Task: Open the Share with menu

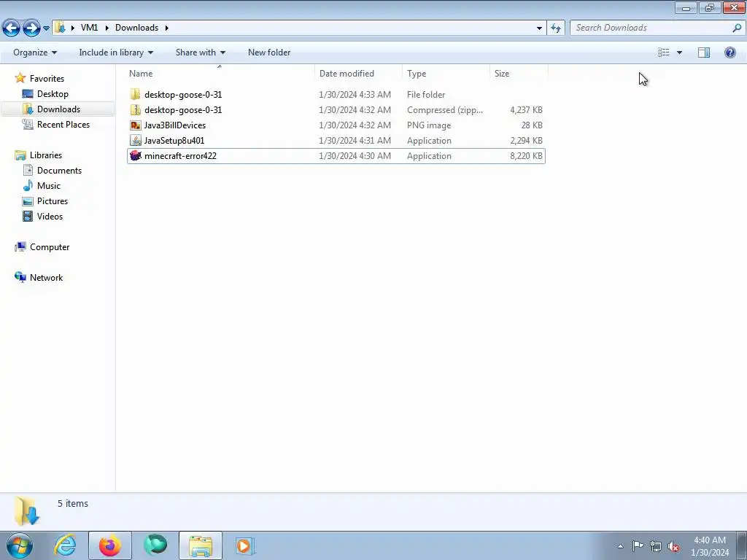Action: [200, 52]
